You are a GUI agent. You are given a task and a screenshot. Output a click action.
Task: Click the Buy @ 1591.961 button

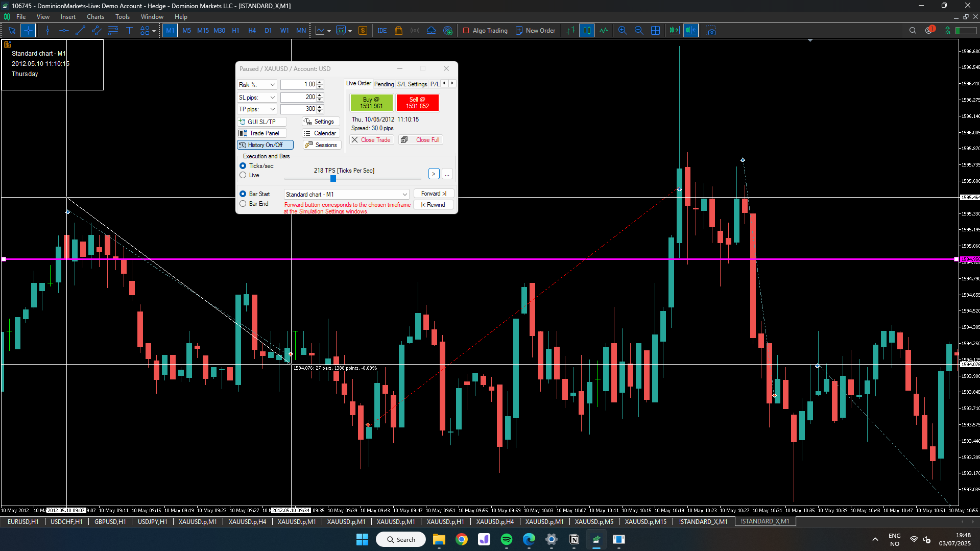coord(371,103)
